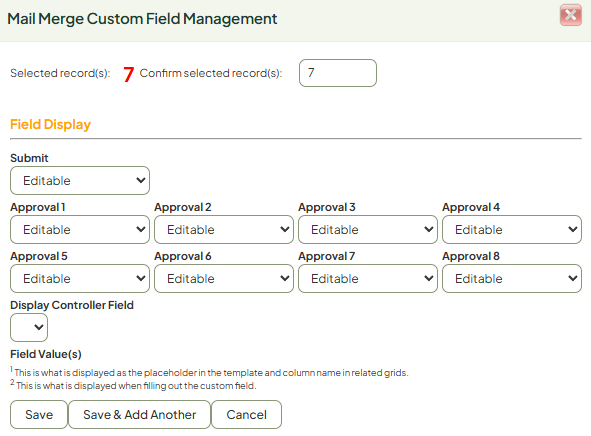Click the dialog title Mail Merge Custom Field Management

pos(142,19)
